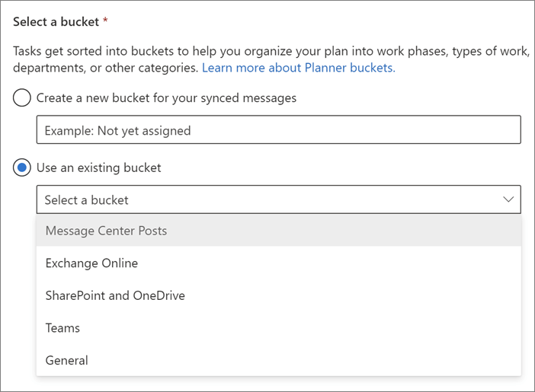Select the 'General' bucket option
Viewport: 535px width, 392px height.
tap(67, 360)
